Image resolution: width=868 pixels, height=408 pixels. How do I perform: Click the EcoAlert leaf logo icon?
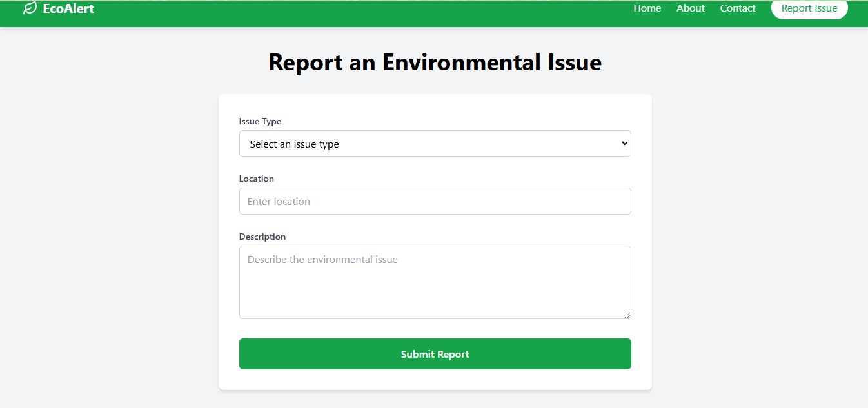click(x=30, y=8)
